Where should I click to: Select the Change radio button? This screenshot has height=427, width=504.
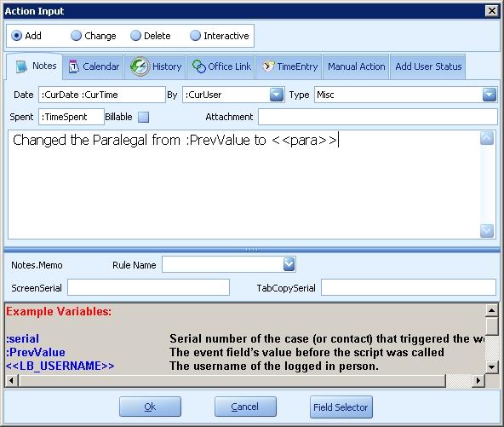[x=76, y=36]
